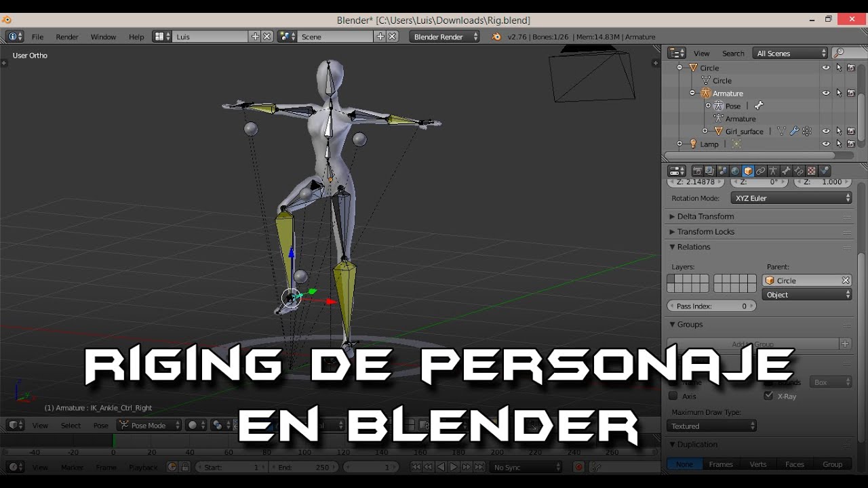Select the Verts duplication button
The image size is (868, 488).
point(758,464)
